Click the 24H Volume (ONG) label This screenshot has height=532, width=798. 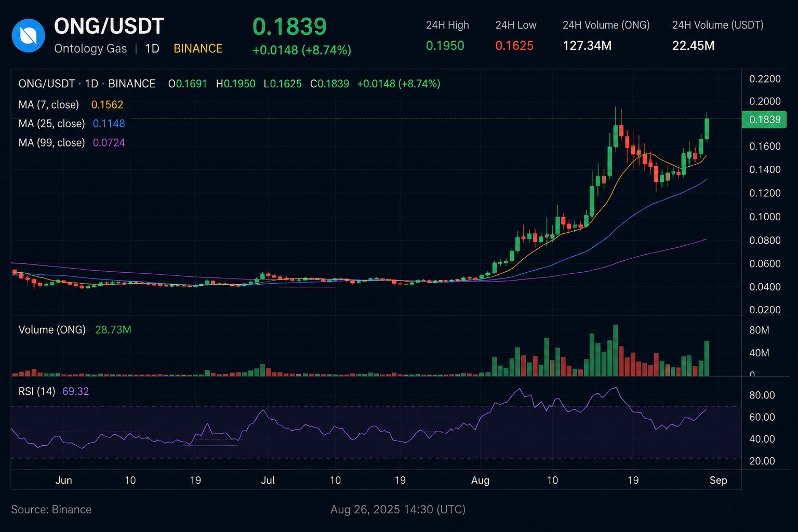pyautogui.click(x=606, y=25)
